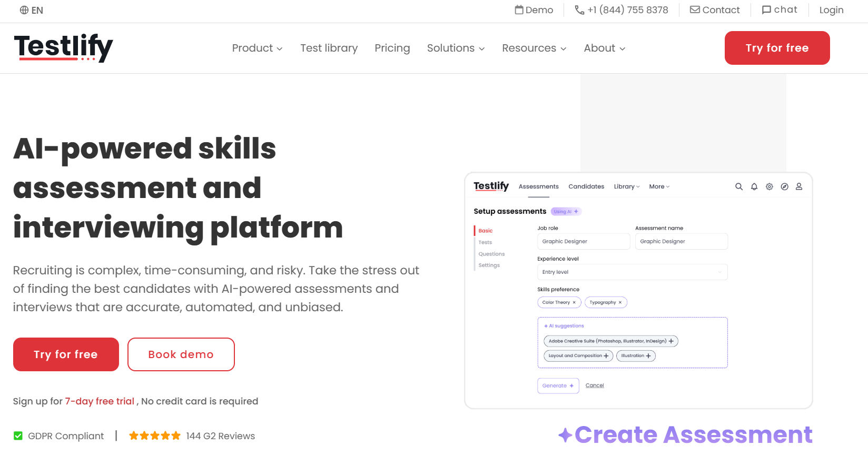This screenshot has height=455, width=868.
Task: Expand the Resources menu
Action: point(535,48)
